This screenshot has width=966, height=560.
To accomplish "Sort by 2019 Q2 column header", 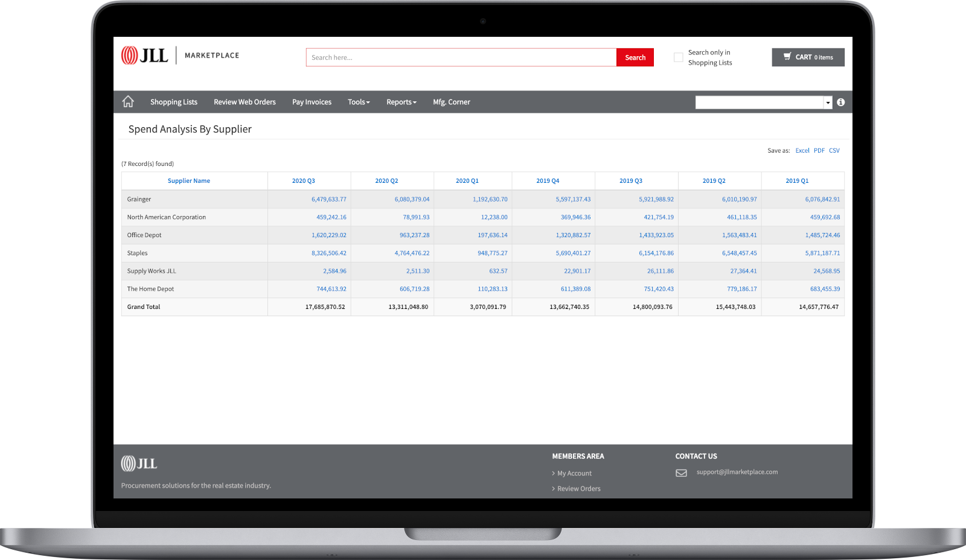I will pyautogui.click(x=714, y=181).
